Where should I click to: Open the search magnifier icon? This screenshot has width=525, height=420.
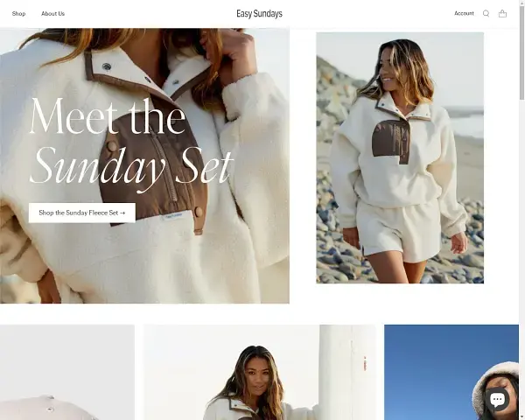[x=486, y=13]
